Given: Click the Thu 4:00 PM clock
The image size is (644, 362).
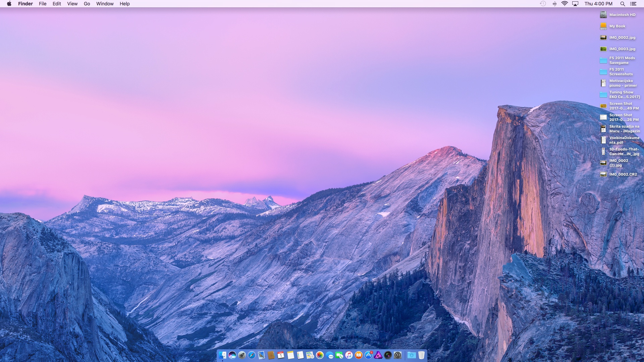Looking at the screenshot, I should point(598,4).
